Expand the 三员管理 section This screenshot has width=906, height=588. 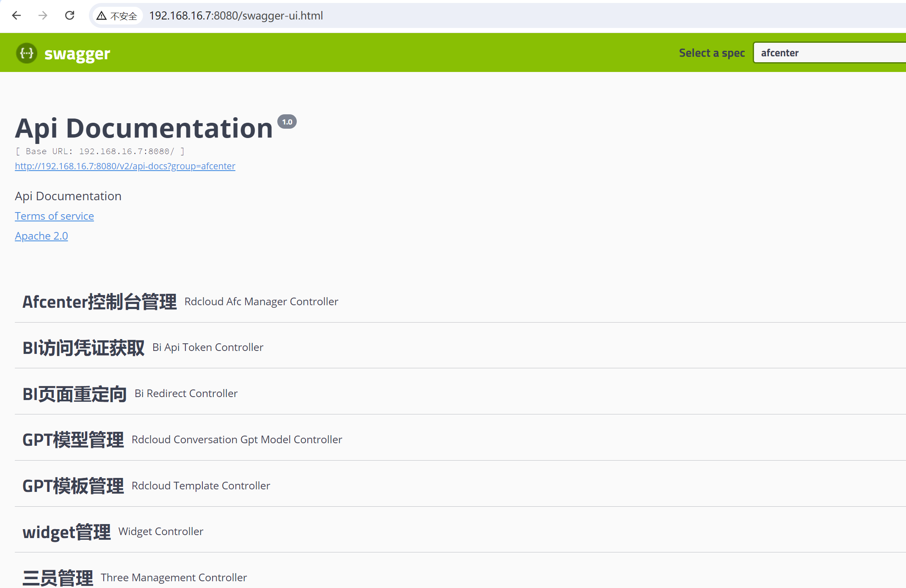click(x=58, y=578)
